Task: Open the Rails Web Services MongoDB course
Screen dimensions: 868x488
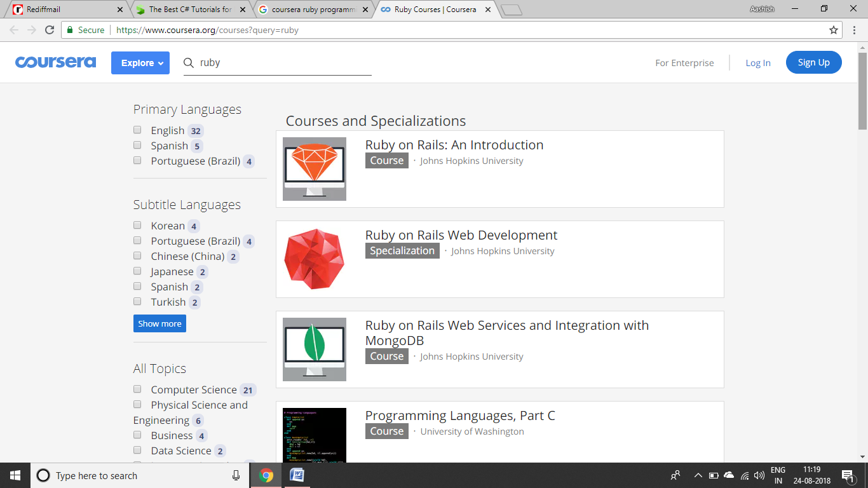Action: click(507, 333)
